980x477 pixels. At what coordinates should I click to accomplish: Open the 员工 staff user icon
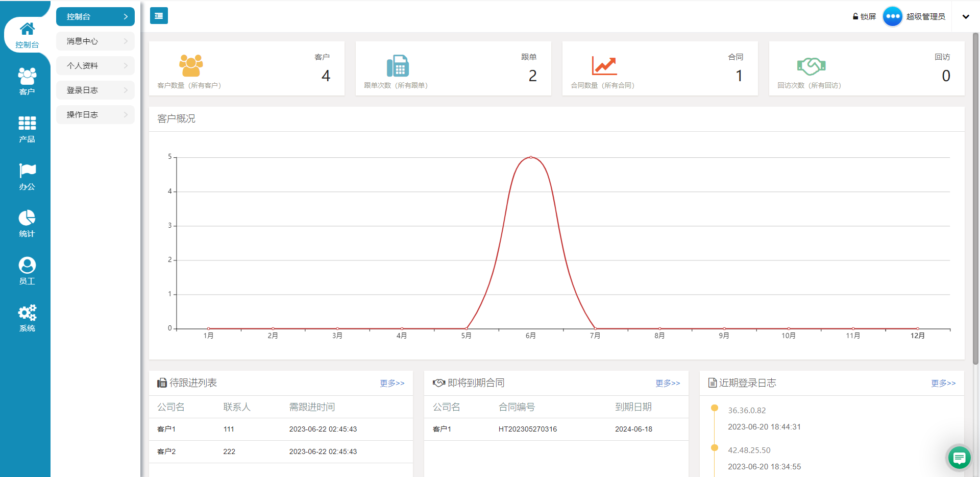pos(27,265)
